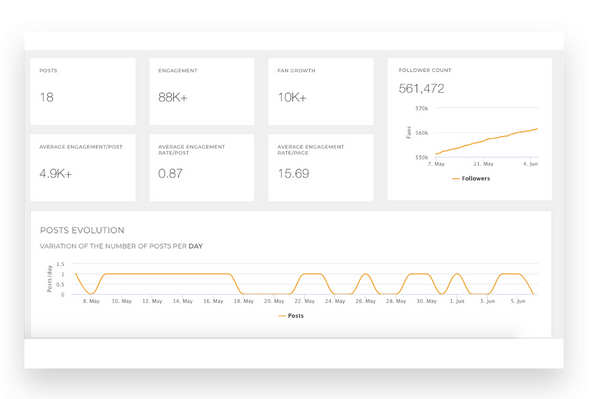Click the 8. May tick on the posts timeline
The image size is (600, 399).
point(91,301)
